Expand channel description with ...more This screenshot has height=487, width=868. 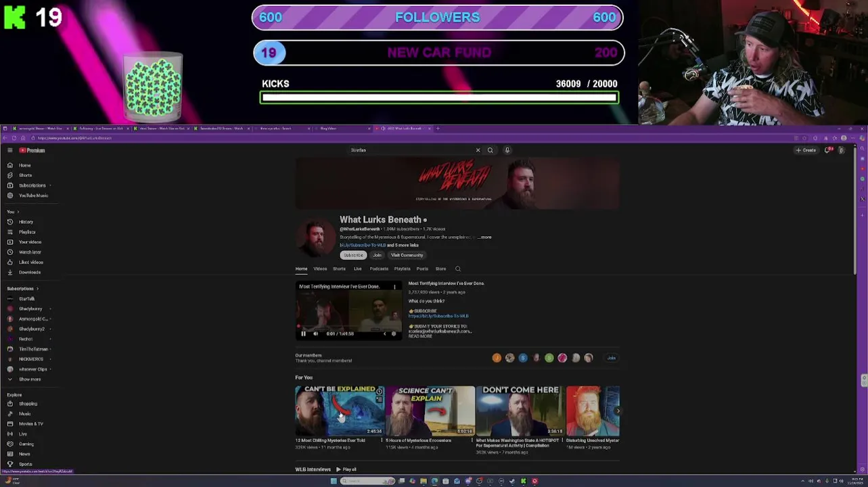(x=485, y=237)
